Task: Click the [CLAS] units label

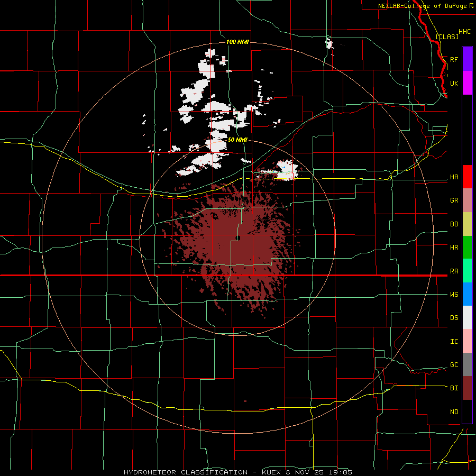Action: 447,36
